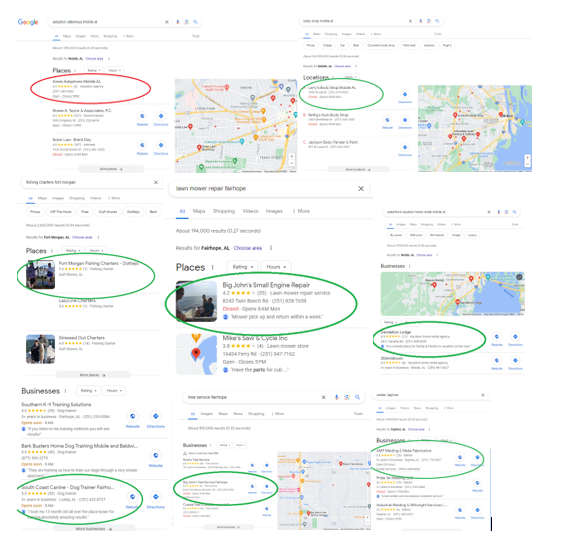This screenshot has height=548, width=563.
Task: Select the Cheap chip in the body shop search
Action: [327, 45]
